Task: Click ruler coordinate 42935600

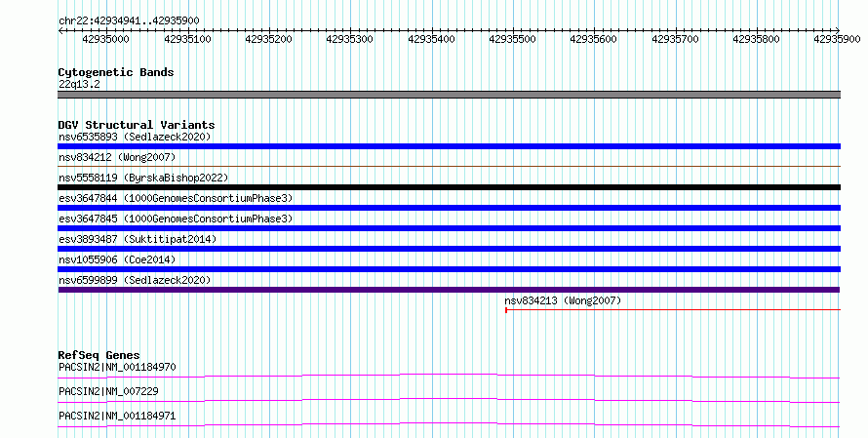Action: coord(593,39)
